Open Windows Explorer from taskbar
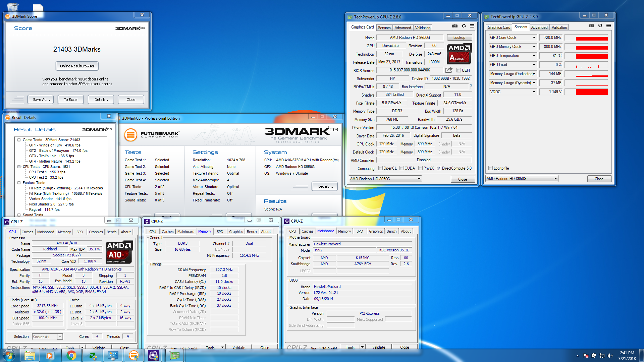This screenshot has height=362, width=644. pyautogui.click(x=30, y=355)
